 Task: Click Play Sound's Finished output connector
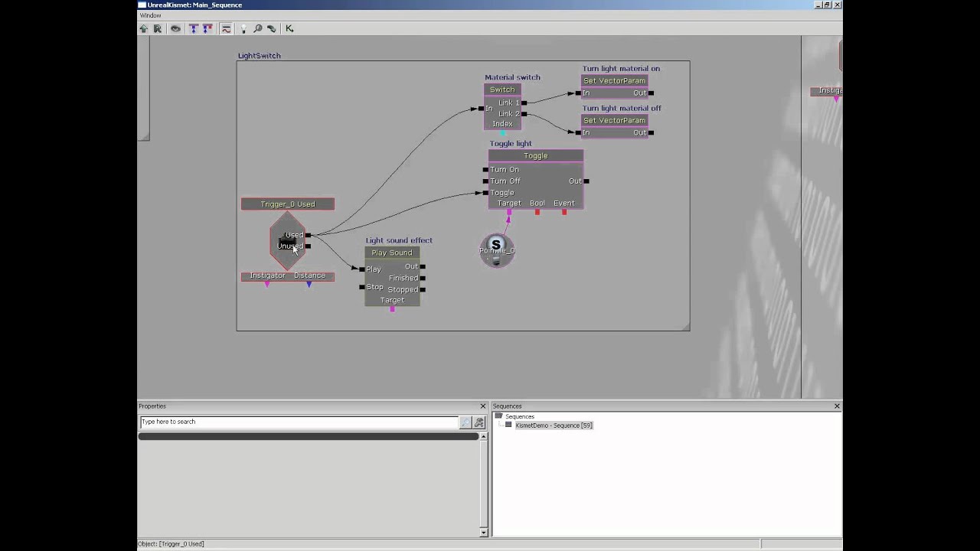pyautogui.click(x=423, y=279)
